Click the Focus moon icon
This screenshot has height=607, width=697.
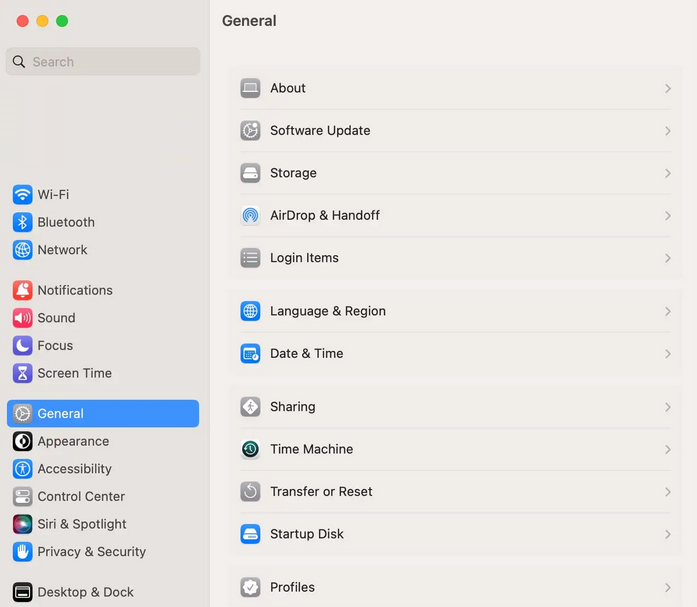22,345
